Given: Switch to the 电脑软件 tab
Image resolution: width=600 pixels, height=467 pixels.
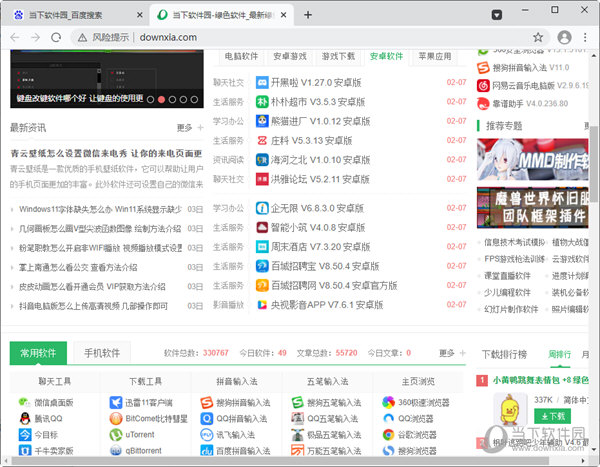Looking at the screenshot, I should [241, 56].
